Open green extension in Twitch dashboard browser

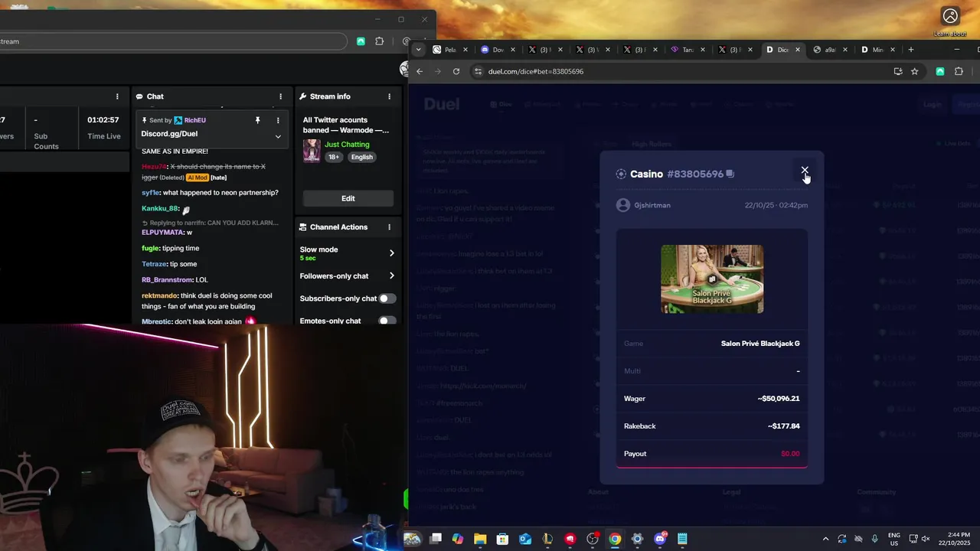point(361,41)
